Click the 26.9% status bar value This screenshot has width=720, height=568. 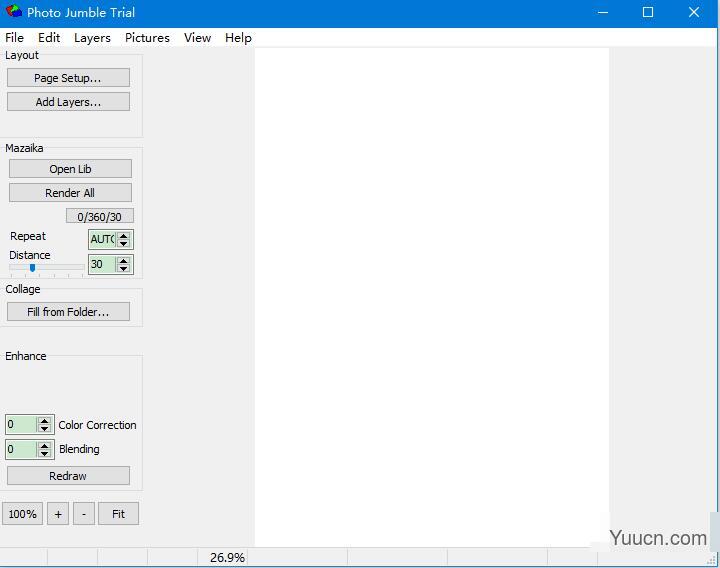click(227, 557)
